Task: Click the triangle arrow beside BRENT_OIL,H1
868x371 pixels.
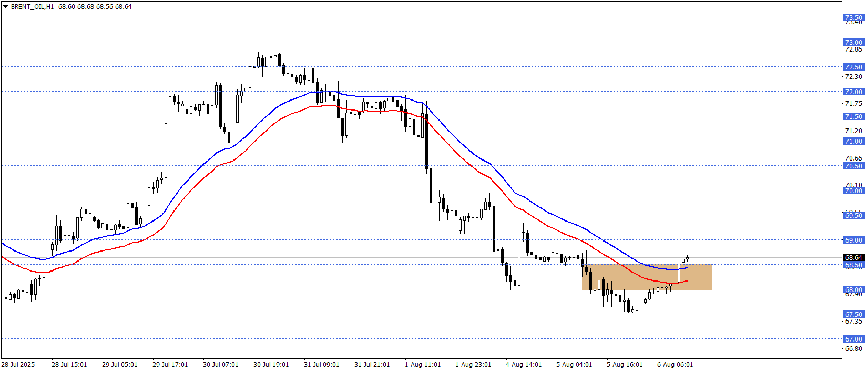Action: click(5, 7)
